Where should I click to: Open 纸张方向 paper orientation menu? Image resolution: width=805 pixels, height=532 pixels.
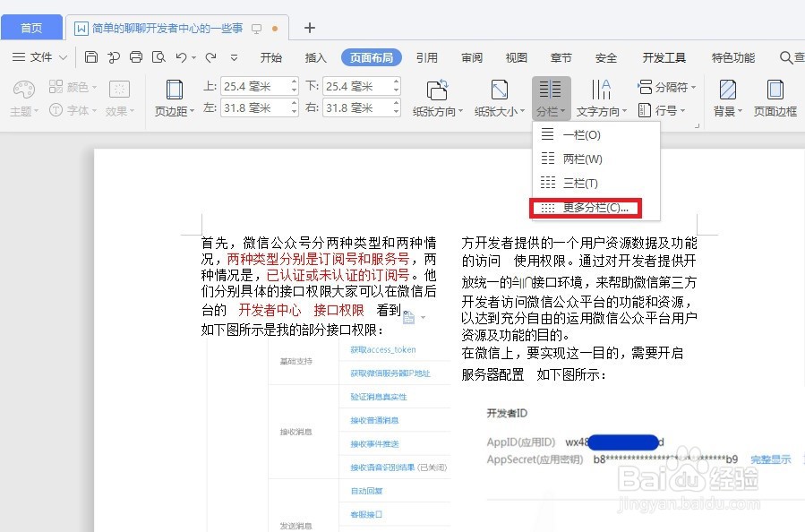(x=437, y=98)
